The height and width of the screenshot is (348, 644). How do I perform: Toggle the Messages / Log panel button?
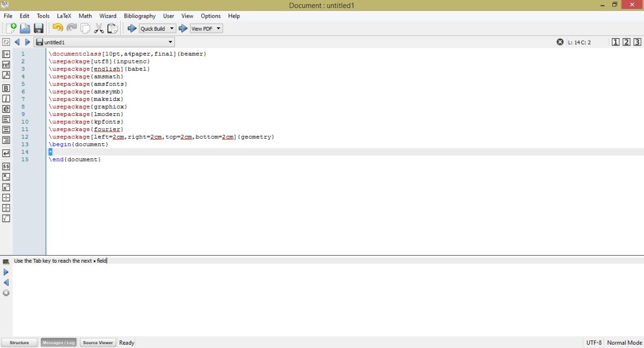tap(59, 343)
